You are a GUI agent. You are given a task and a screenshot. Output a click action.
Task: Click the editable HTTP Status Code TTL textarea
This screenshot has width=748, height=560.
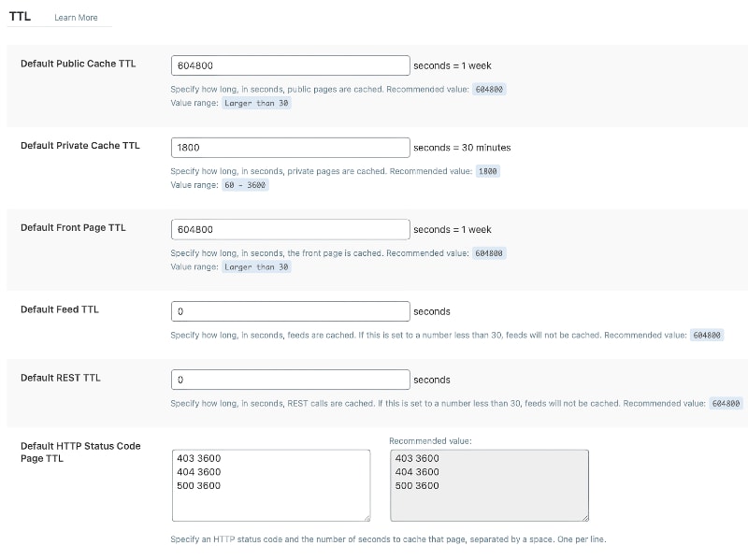click(x=271, y=485)
